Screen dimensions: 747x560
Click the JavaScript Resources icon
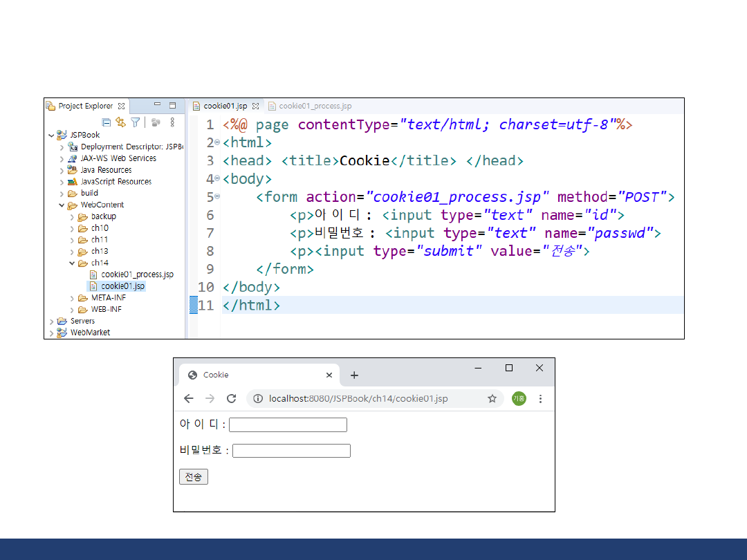pos(73,181)
